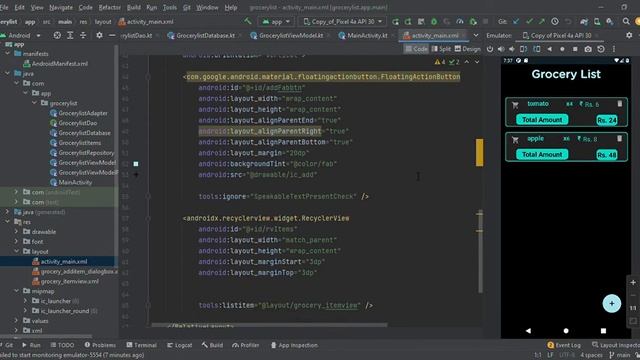Click the emulator power button icon
The height and width of the screenshot is (360, 640).
coord(490,49)
